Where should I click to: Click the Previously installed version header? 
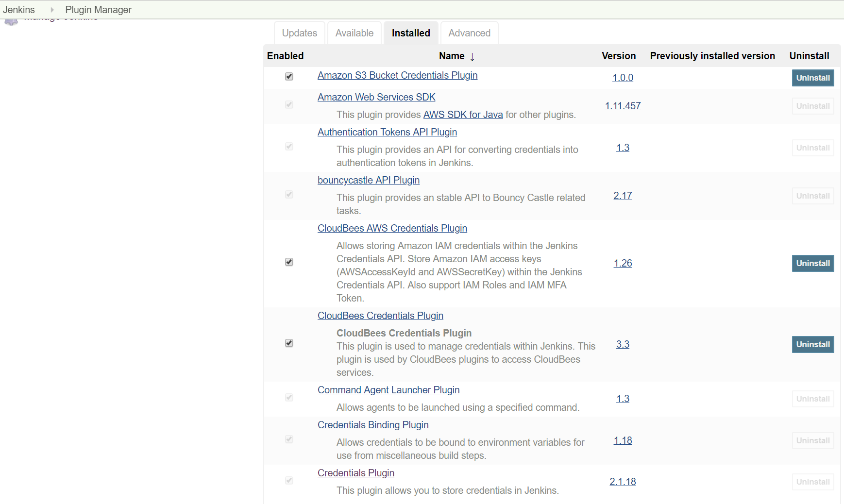pyautogui.click(x=712, y=56)
